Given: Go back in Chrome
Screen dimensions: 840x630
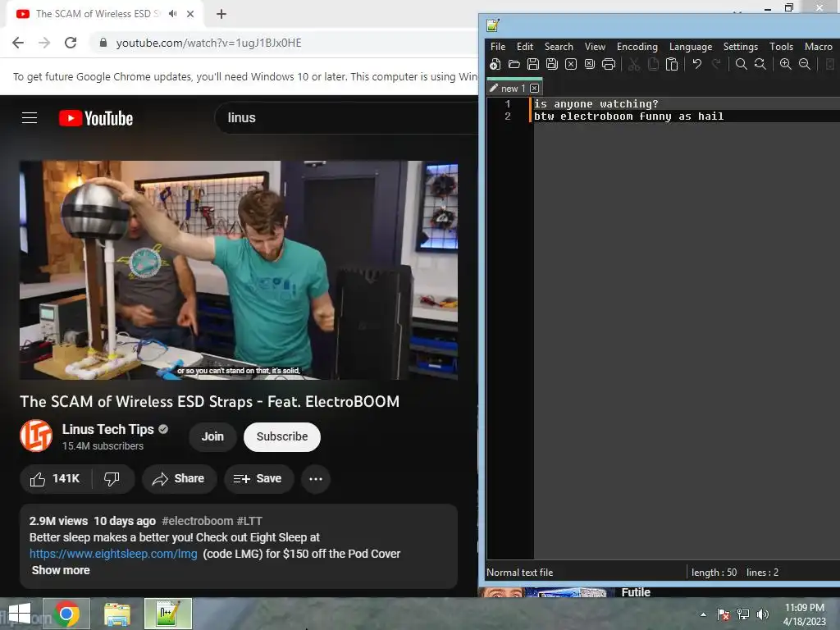Looking at the screenshot, I should 18,43.
